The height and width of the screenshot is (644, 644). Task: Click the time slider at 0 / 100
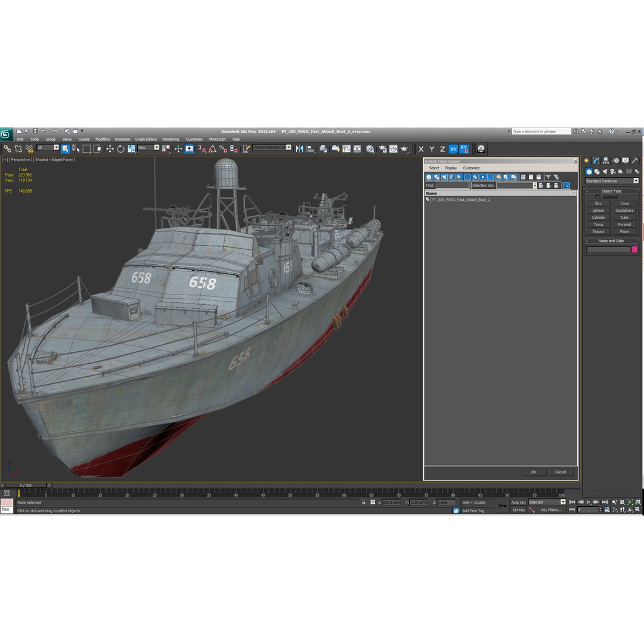tap(26, 485)
